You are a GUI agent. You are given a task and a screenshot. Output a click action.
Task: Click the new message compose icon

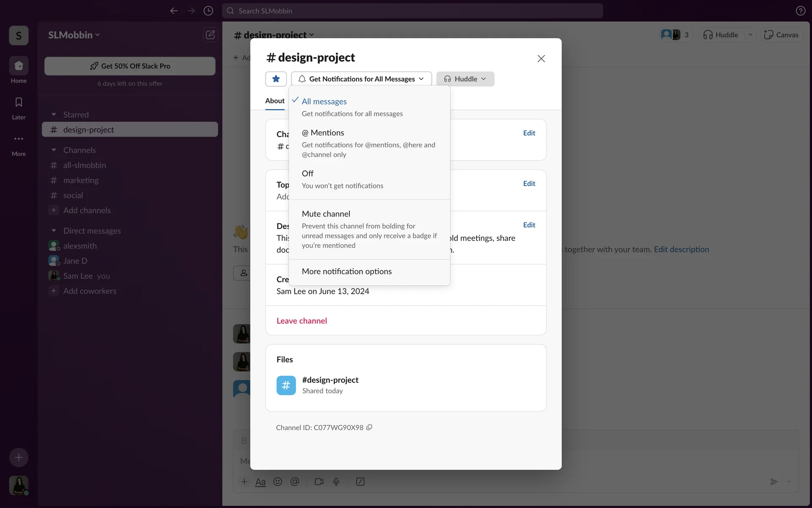coord(210,35)
